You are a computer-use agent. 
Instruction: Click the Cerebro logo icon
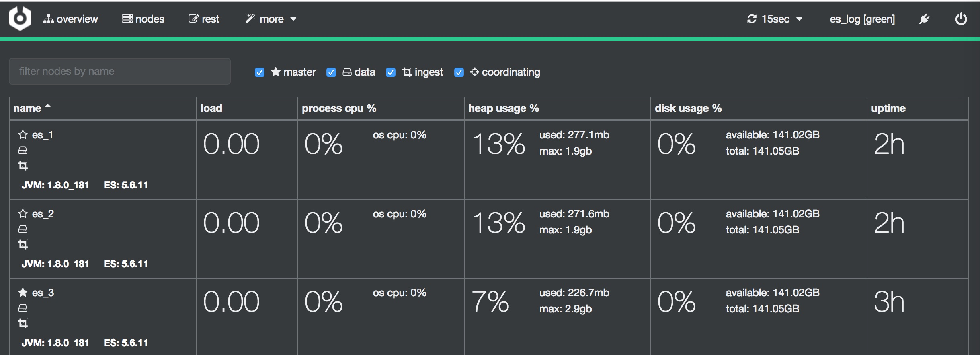click(x=20, y=19)
